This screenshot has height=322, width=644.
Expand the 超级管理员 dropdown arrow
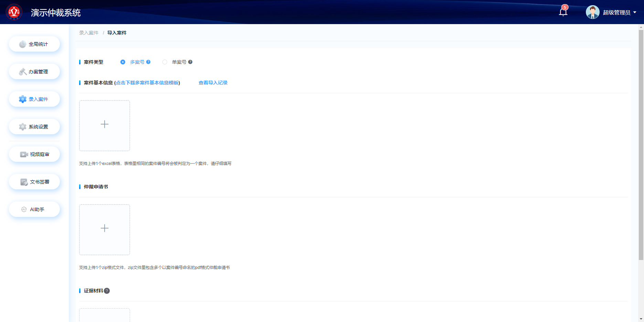[x=635, y=12]
